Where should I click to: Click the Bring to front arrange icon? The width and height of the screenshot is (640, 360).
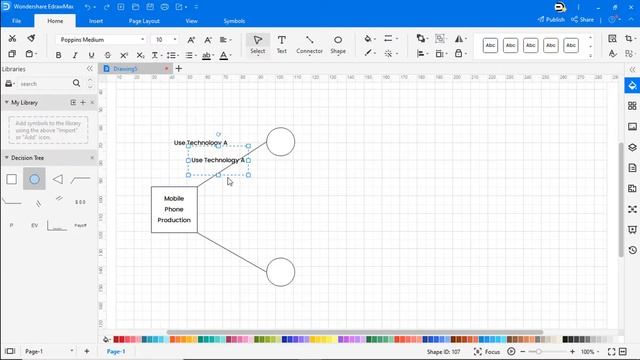tap(421, 38)
